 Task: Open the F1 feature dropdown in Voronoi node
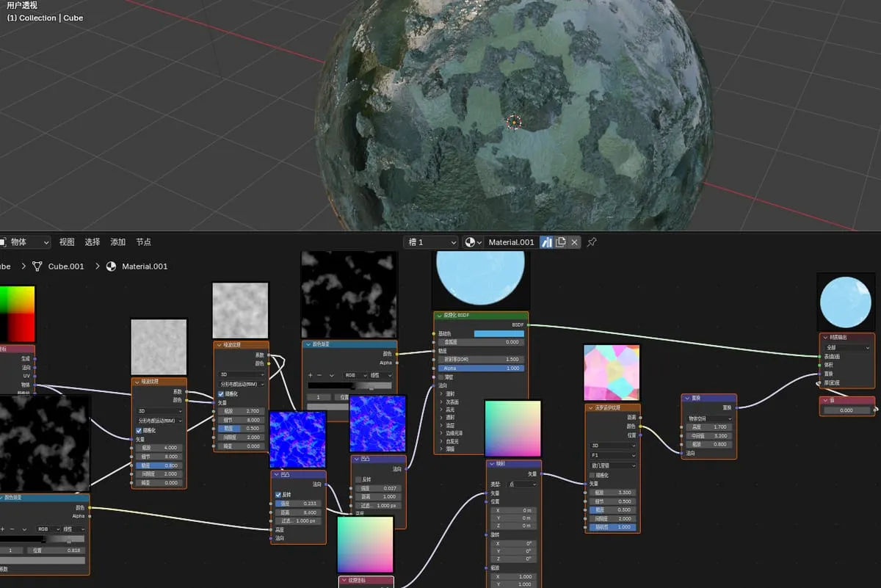[x=613, y=455]
